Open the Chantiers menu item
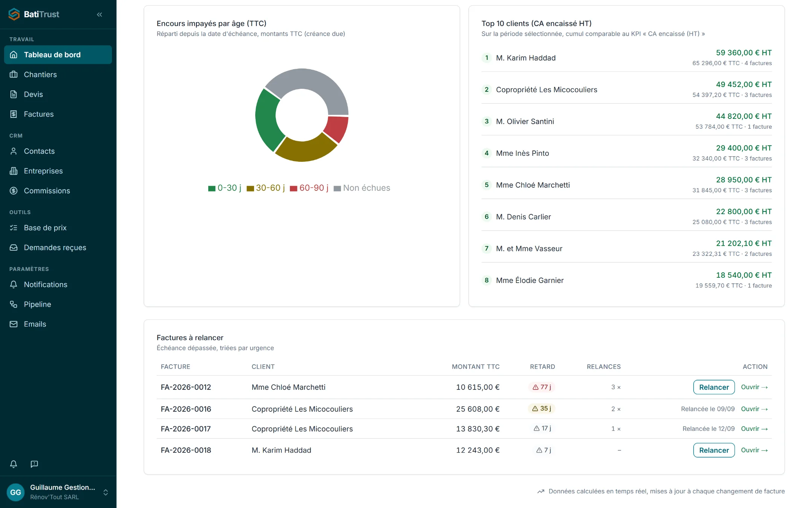812x508 pixels. point(58,75)
